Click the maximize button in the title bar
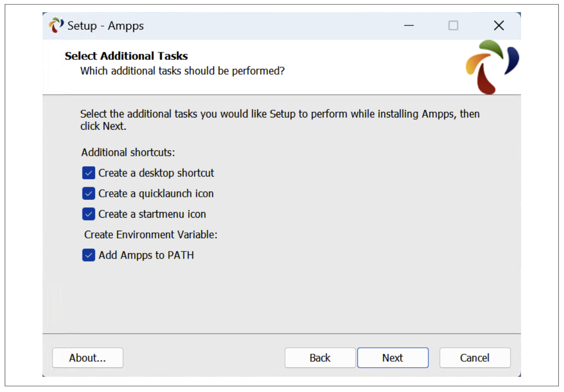564x392 pixels. pos(453,26)
